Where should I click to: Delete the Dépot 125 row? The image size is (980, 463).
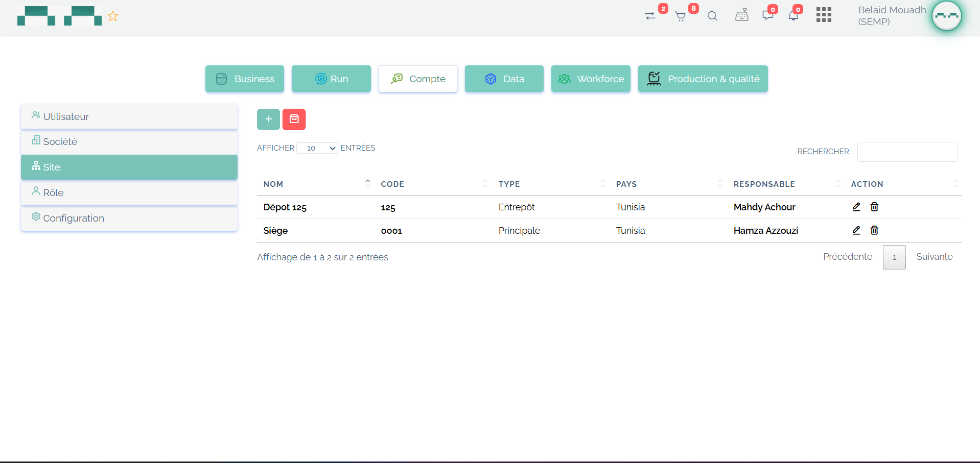[x=874, y=207]
